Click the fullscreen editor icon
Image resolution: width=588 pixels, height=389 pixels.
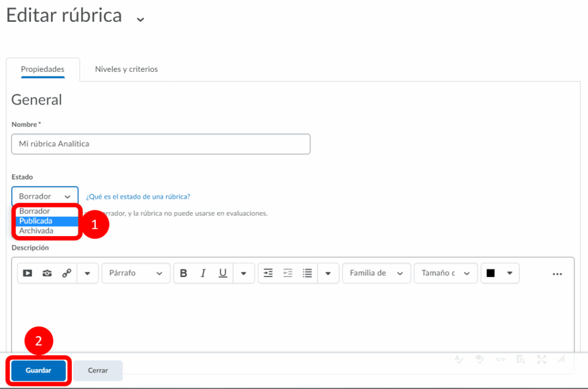(541, 360)
